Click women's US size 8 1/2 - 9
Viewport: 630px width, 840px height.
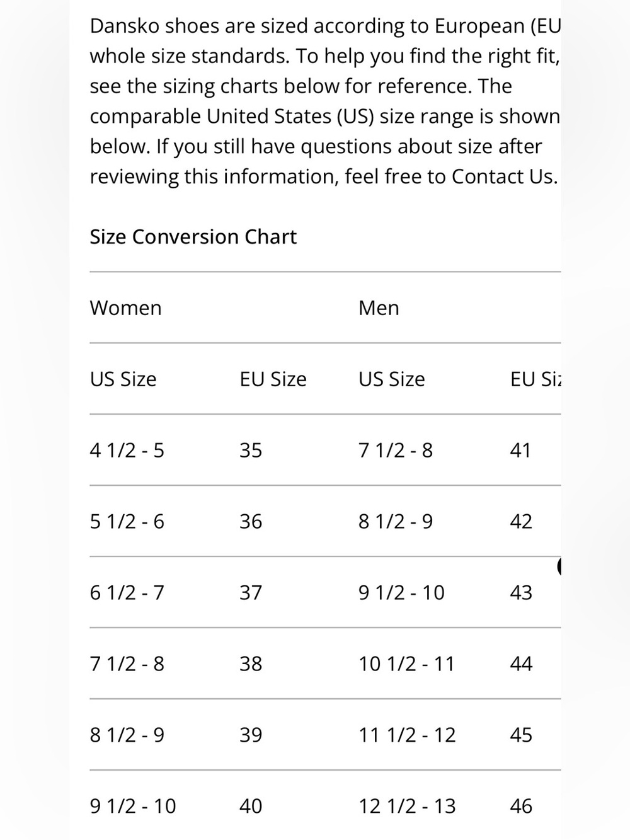point(127,735)
